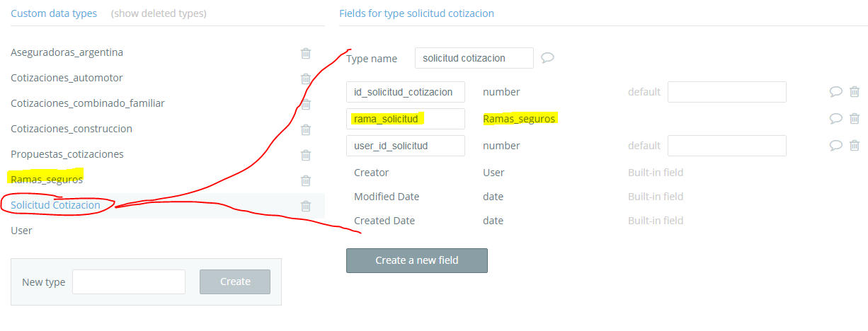Screen dimensions: 868x331
Task: Open comment for id_solicitud_cotizacion field
Action: click(835, 92)
